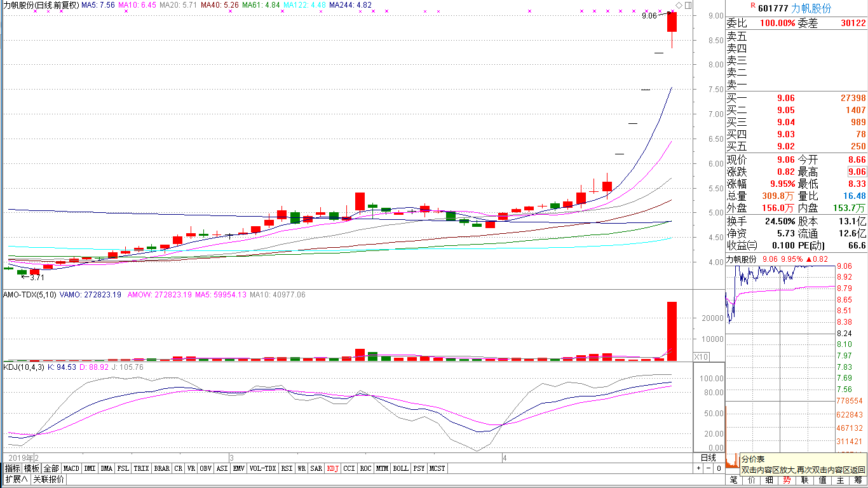Image resolution: width=868 pixels, height=488 pixels.
Task: Open the 联 tab in side panel
Action: (x=805, y=480)
